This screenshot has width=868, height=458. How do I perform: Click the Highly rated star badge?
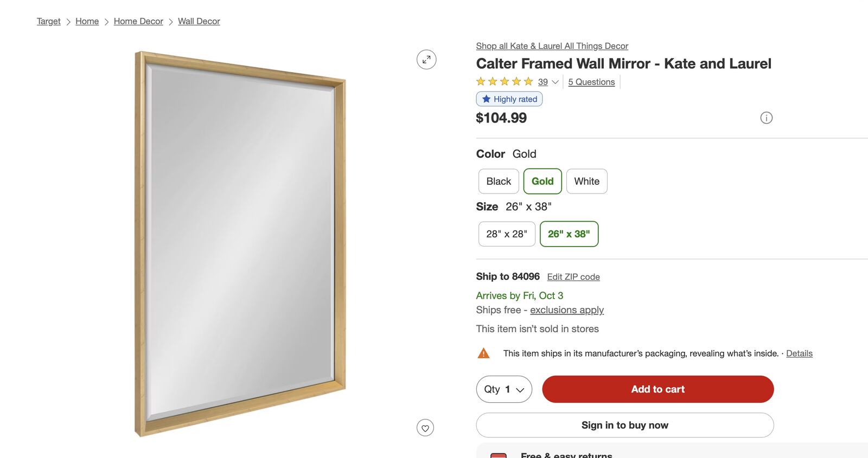pyautogui.click(x=509, y=99)
